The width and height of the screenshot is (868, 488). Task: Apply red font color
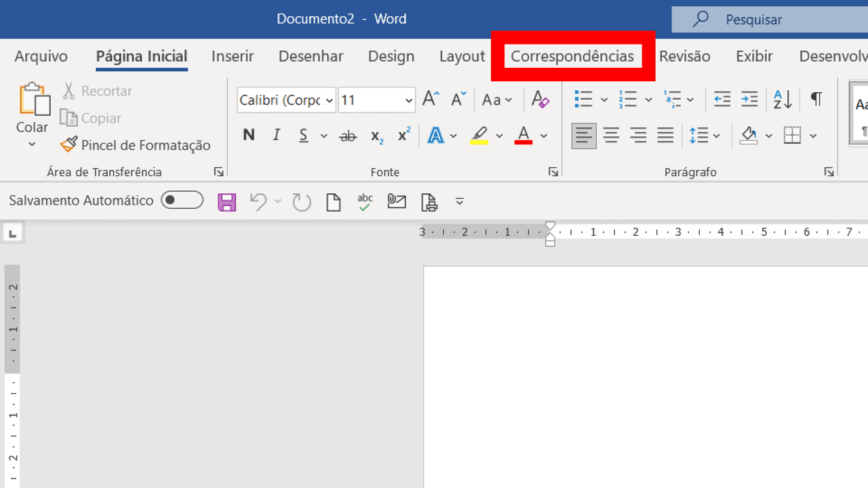523,136
